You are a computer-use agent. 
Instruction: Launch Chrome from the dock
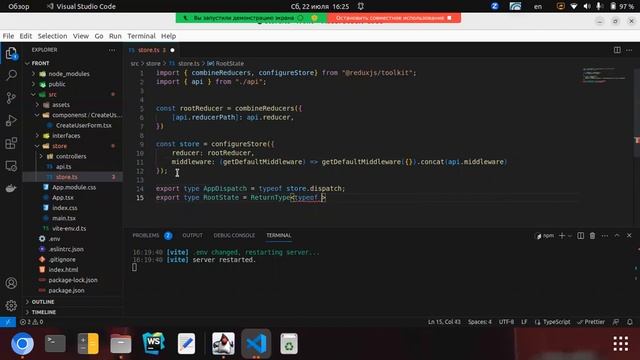point(22,344)
